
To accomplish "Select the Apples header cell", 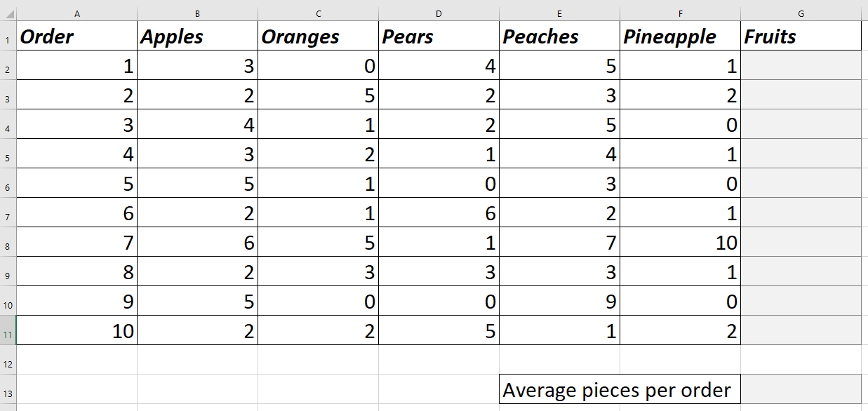I will (x=197, y=36).
